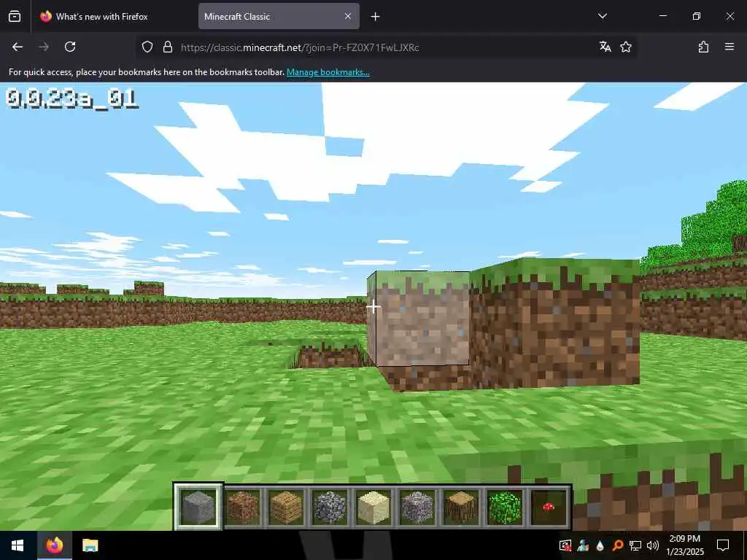Image resolution: width=747 pixels, height=560 pixels.
Task: Select the stone block in the hotbar
Action: (198, 507)
